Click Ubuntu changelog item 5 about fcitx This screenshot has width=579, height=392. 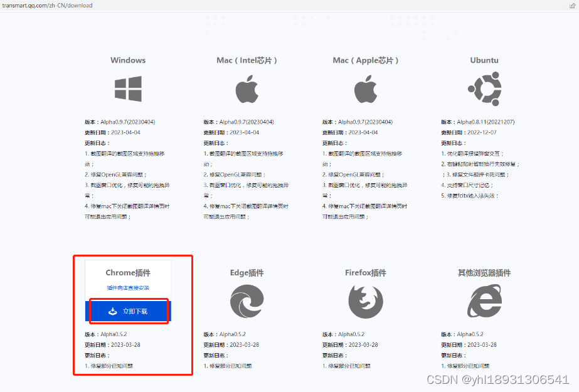pyautogui.click(x=470, y=196)
